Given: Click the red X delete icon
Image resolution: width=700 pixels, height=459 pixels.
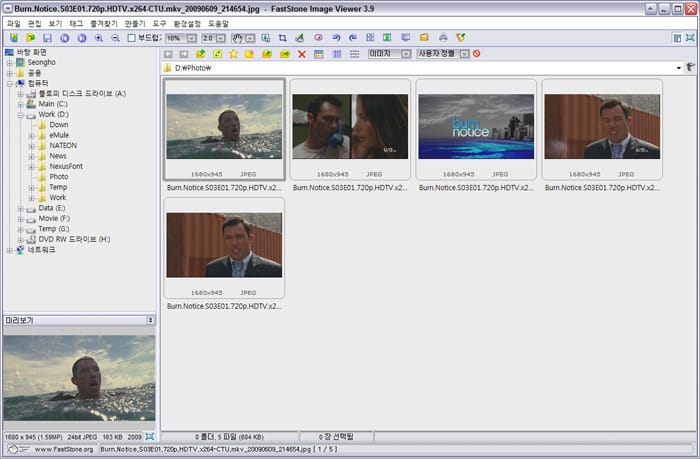Looking at the screenshot, I should (x=302, y=54).
